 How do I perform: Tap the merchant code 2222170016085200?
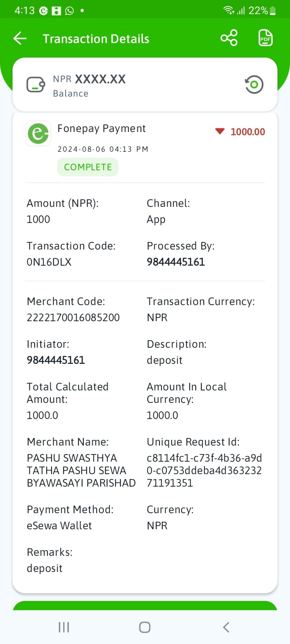[x=73, y=318]
